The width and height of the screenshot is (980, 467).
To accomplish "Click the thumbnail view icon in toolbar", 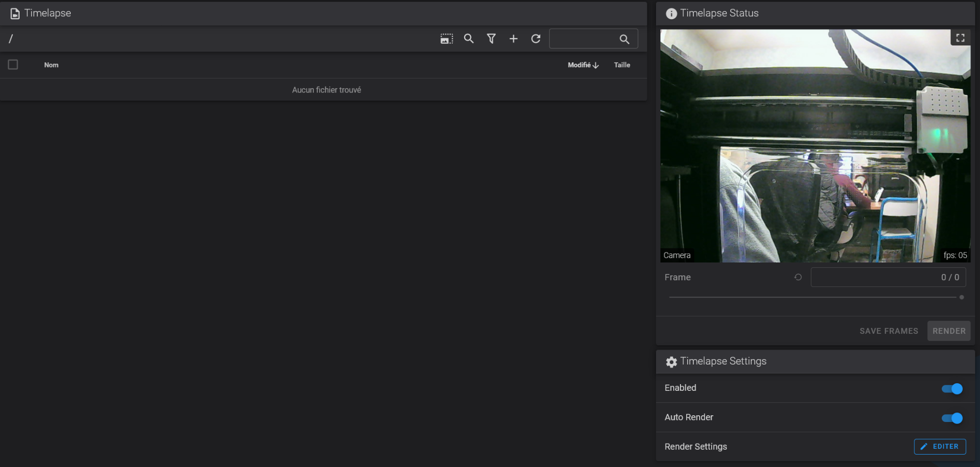I will (x=446, y=39).
